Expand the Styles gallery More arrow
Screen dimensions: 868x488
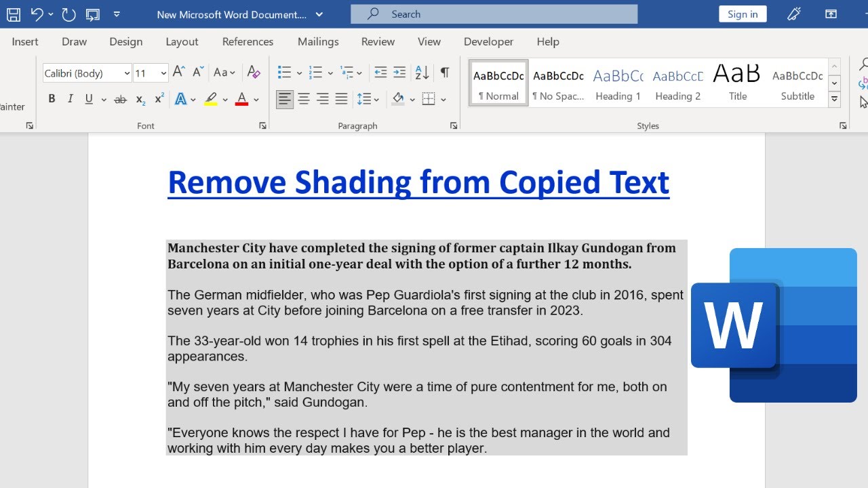click(835, 99)
